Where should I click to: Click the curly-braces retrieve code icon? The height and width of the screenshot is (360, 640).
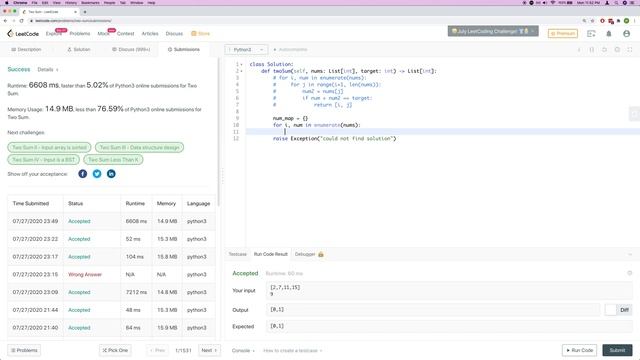(x=592, y=49)
